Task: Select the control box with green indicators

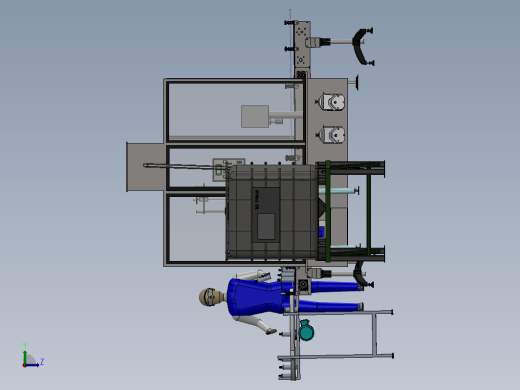Action: click(x=221, y=170)
